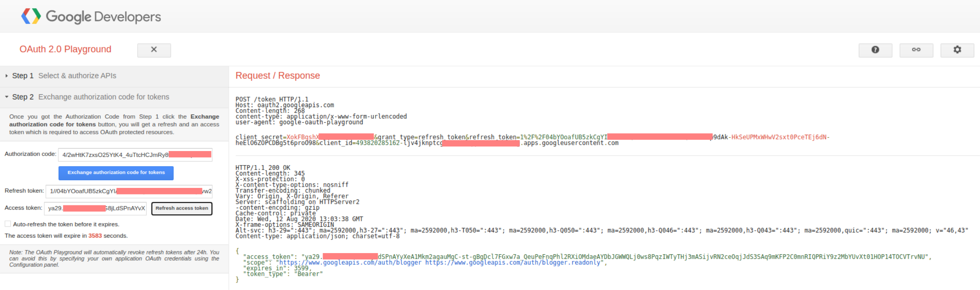Image resolution: width=980 pixels, height=290 pixels.
Task: Open the help question mark icon
Action: (x=875, y=50)
